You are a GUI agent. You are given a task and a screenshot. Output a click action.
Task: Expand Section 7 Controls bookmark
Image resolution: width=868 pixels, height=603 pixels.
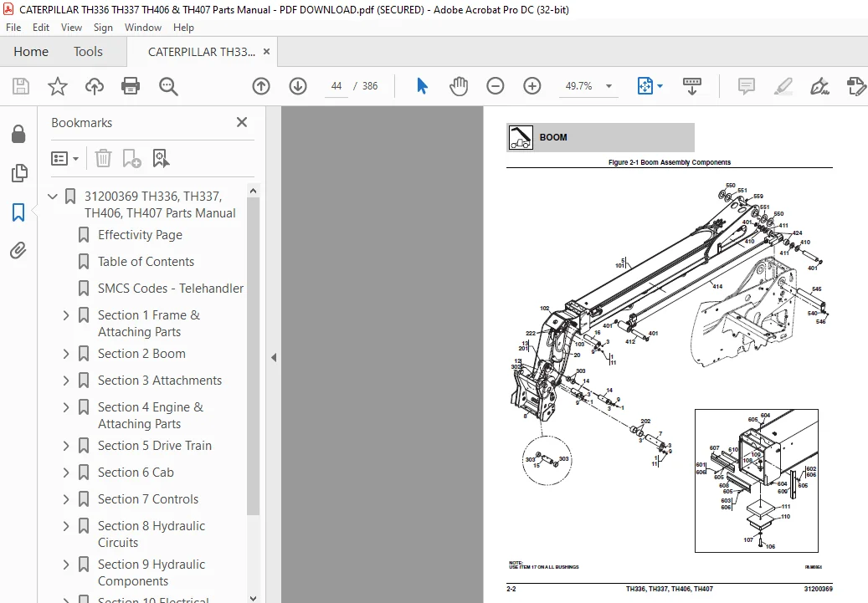pyautogui.click(x=66, y=499)
